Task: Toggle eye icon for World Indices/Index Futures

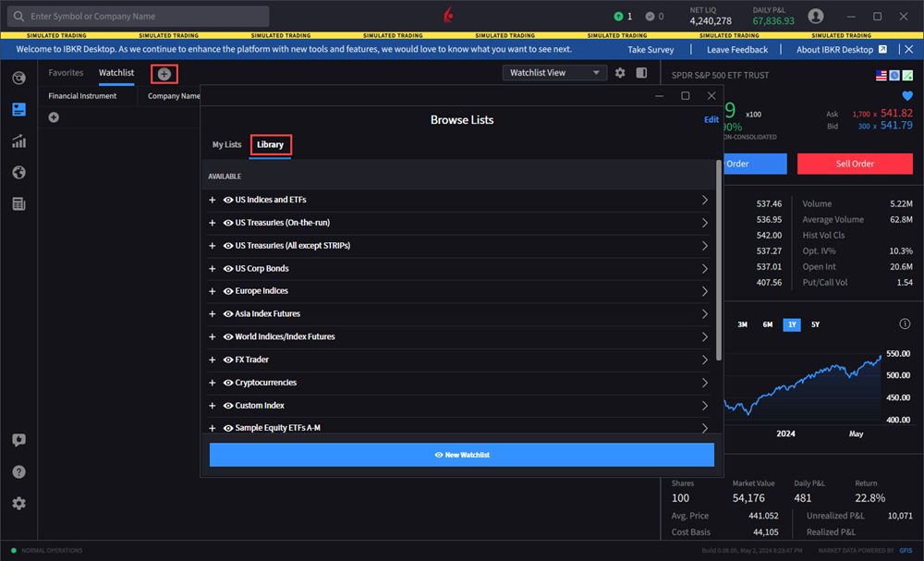Action: (228, 337)
